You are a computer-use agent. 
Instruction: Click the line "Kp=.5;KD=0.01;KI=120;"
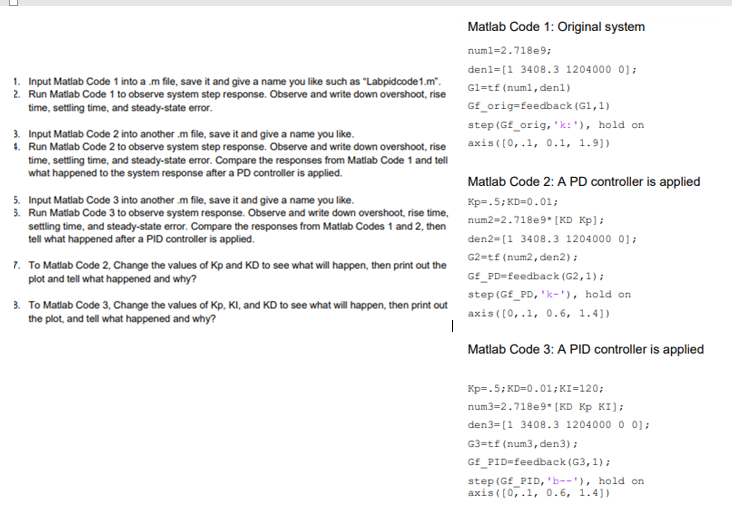(535, 388)
